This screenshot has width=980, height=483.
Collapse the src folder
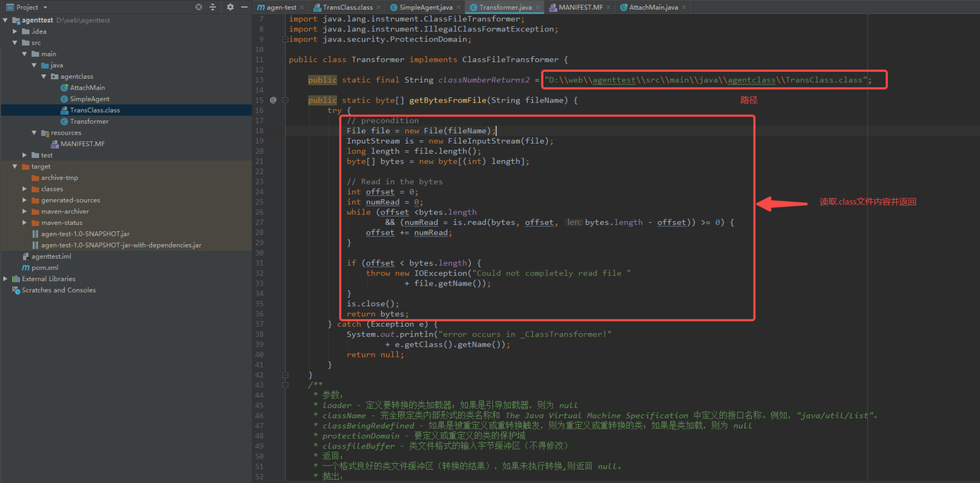pyautogui.click(x=15, y=43)
